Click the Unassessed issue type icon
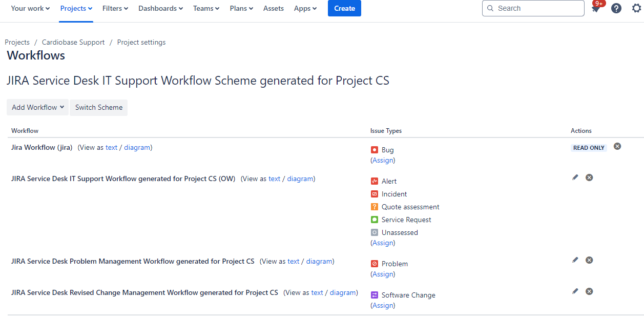644x336 pixels. coord(375,232)
